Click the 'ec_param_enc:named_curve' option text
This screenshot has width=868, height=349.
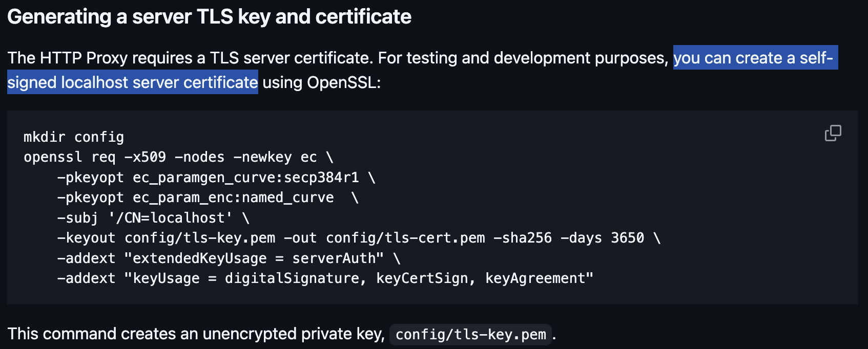[233, 198]
